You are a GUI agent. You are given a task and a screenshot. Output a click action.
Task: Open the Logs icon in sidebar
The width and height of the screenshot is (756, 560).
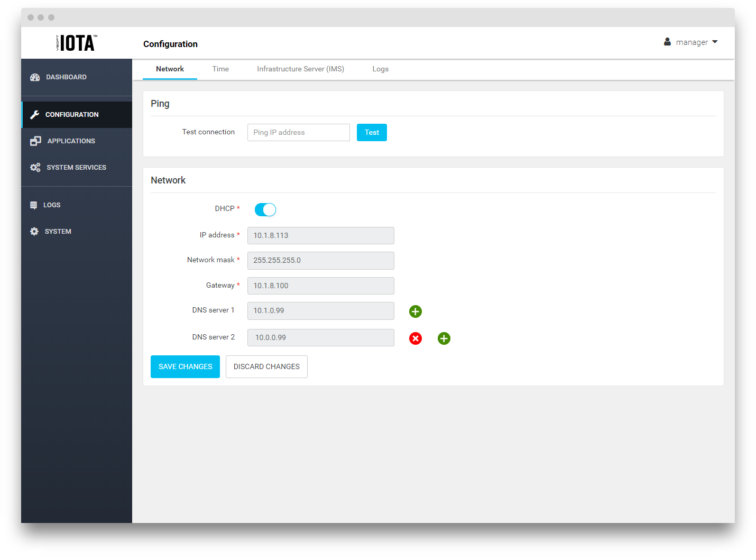point(34,205)
